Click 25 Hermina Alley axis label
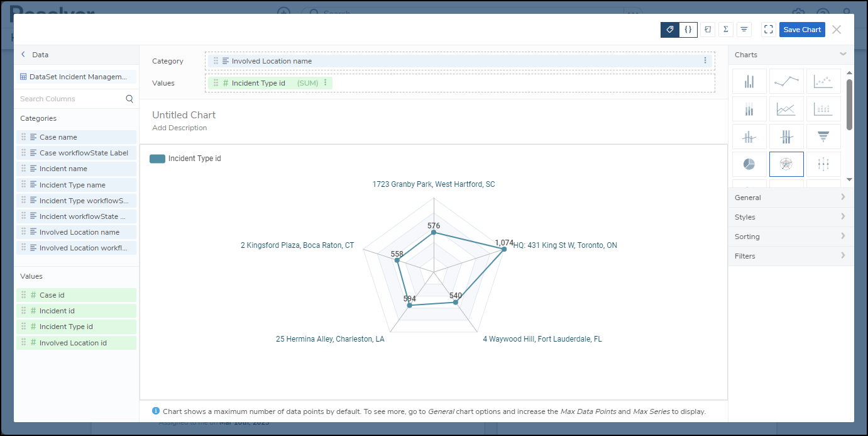The height and width of the screenshot is (436, 868). (x=330, y=338)
